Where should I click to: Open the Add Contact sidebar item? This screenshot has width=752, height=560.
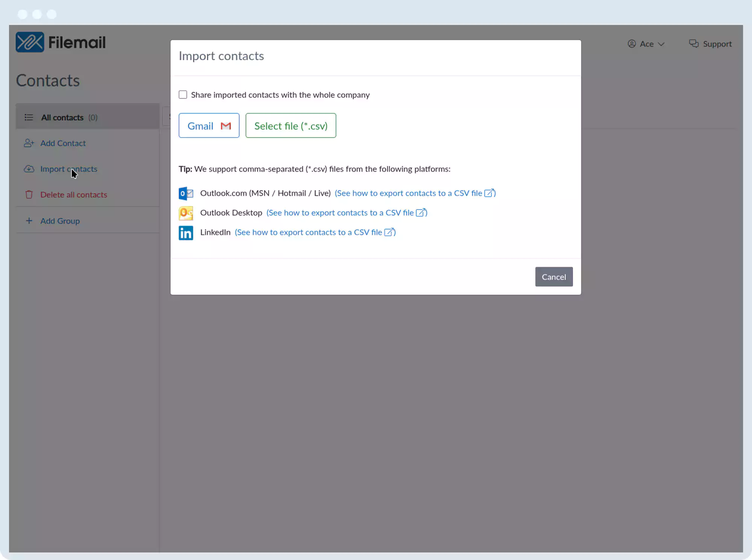pos(63,143)
